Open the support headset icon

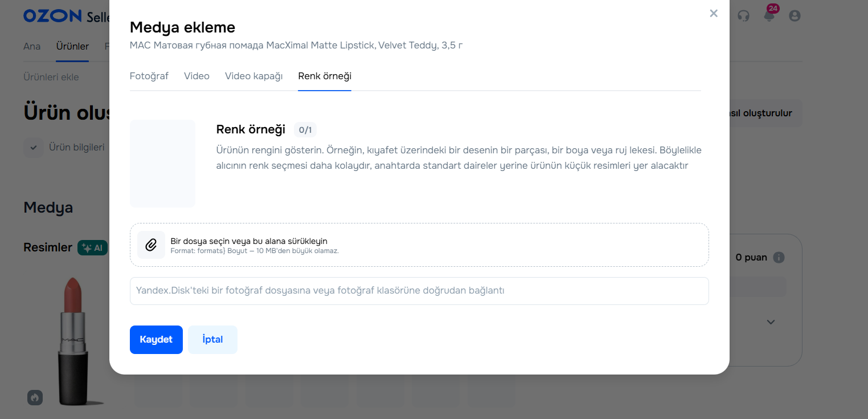pyautogui.click(x=743, y=16)
